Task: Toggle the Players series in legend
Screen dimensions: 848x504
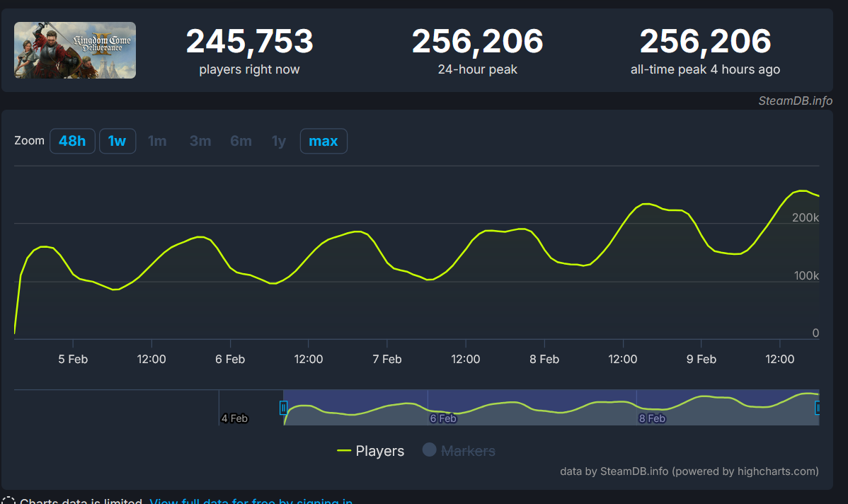Action: tap(370, 451)
